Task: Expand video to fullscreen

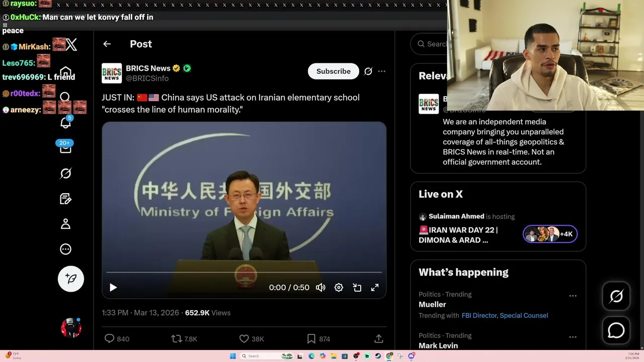Action: click(375, 288)
